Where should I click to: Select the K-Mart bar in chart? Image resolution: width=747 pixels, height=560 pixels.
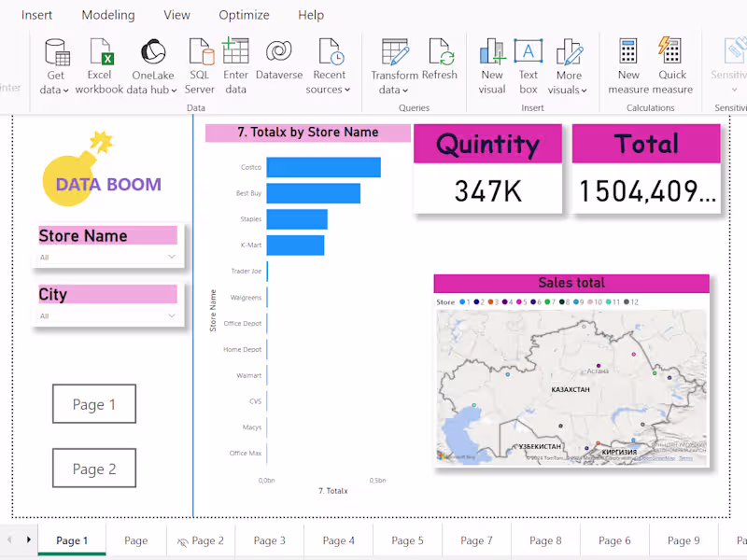coord(295,245)
